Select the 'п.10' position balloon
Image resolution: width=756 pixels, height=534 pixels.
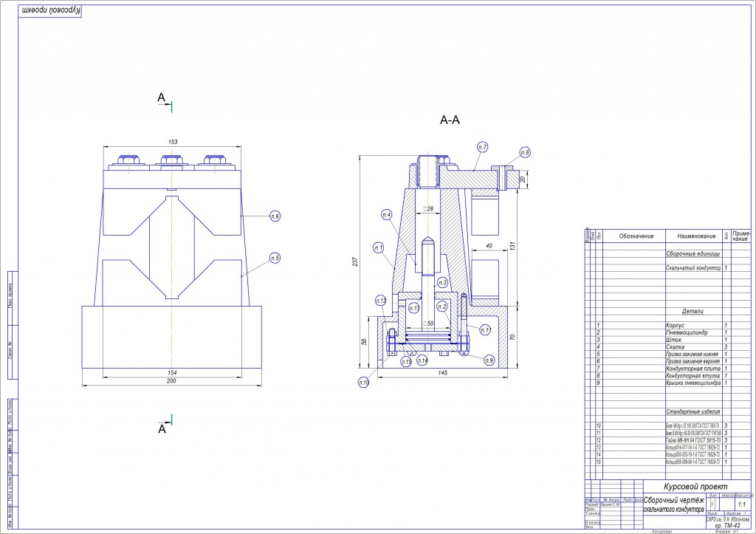363,383
